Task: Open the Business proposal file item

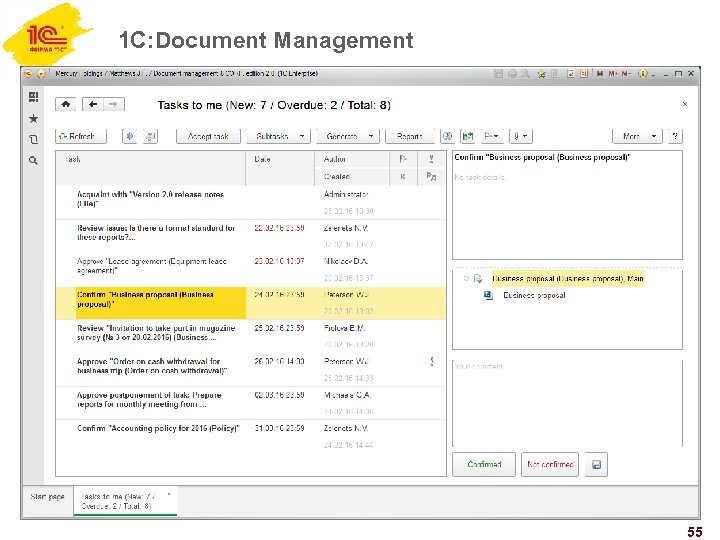Action: tap(534, 295)
